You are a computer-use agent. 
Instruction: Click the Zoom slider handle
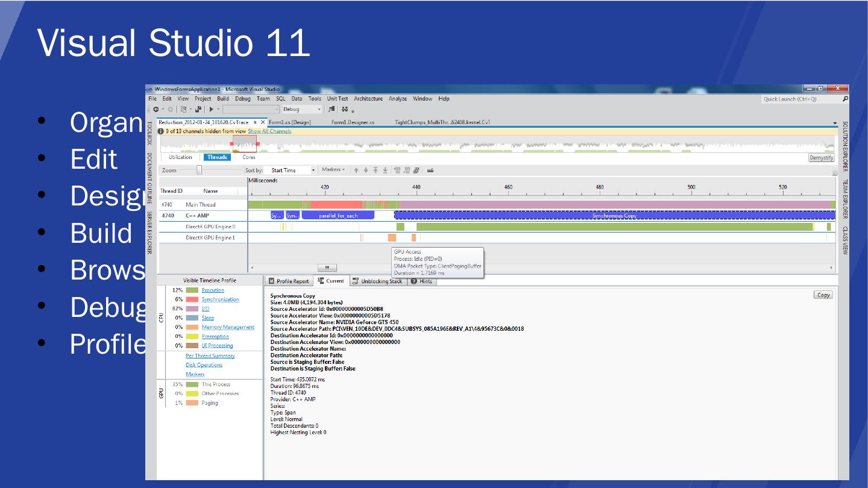tap(199, 170)
